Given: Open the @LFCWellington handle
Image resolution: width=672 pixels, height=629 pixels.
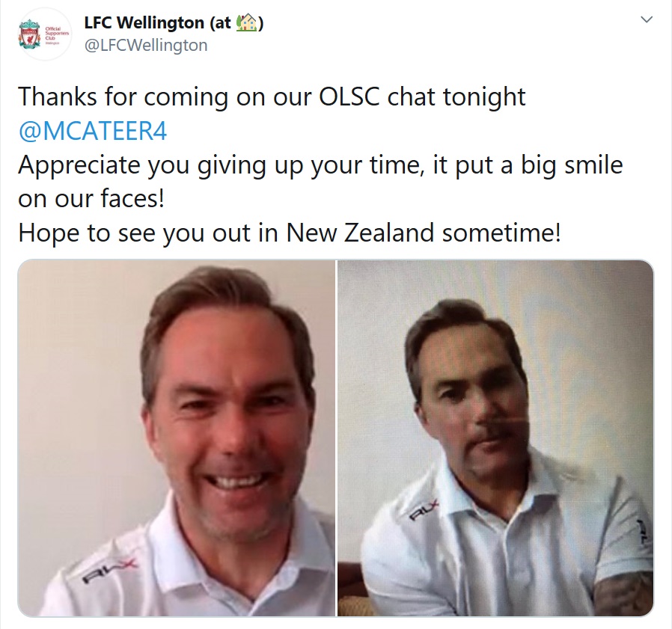Looking at the screenshot, I should [x=146, y=46].
